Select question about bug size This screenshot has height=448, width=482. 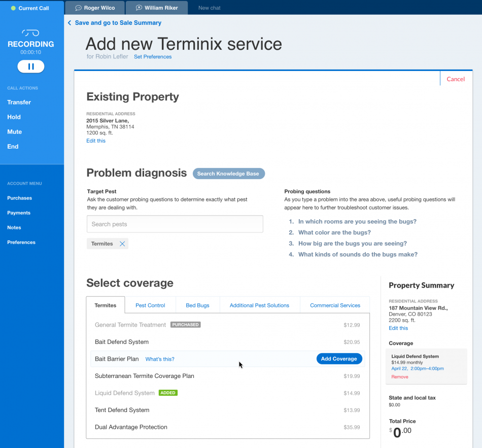pos(353,244)
